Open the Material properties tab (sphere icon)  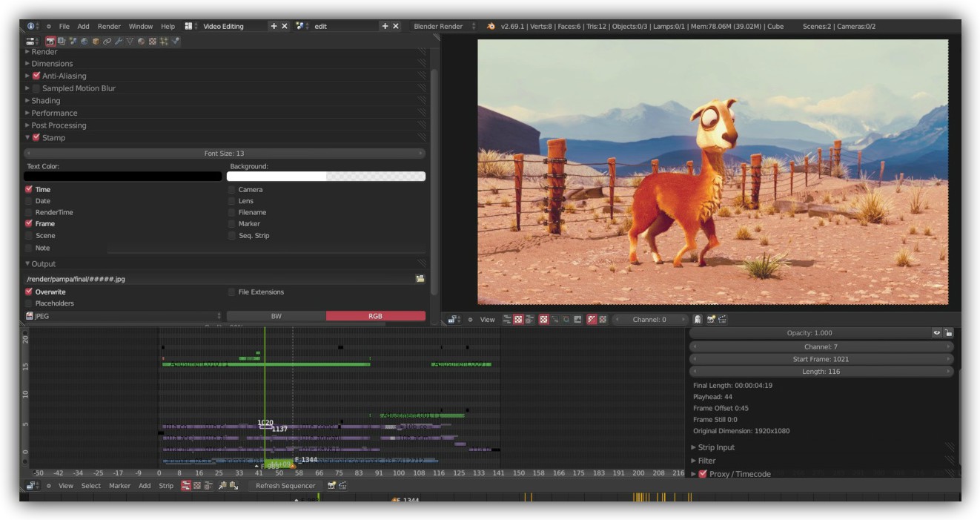[x=141, y=41]
